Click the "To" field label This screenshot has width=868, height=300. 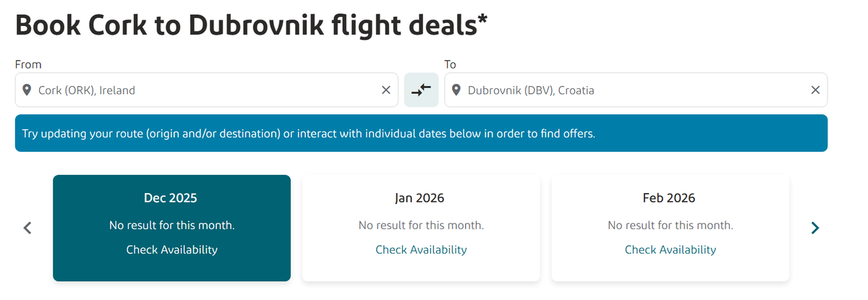451,64
